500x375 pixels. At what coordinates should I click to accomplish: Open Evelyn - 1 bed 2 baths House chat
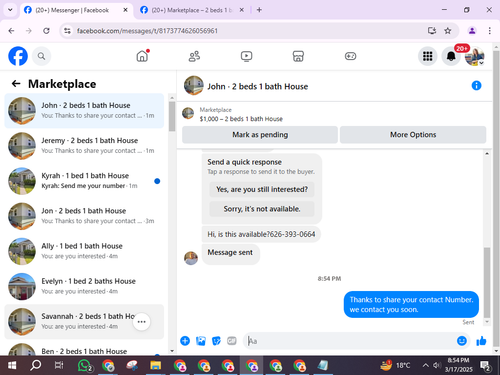[x=84, y=287]
